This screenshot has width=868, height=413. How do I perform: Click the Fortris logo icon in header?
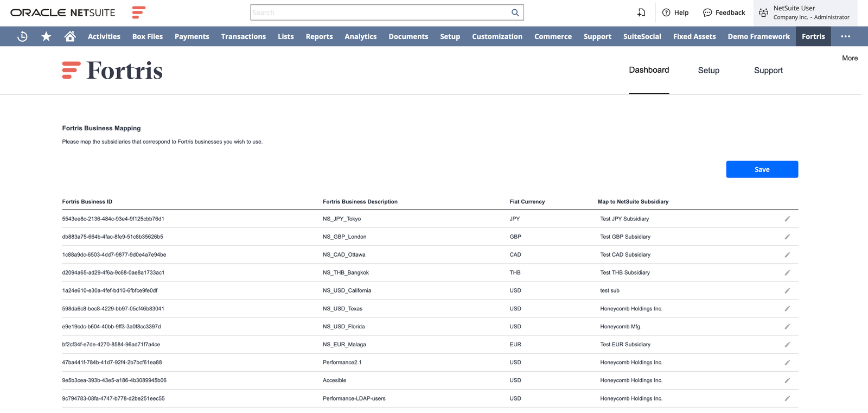click(139, 12)
